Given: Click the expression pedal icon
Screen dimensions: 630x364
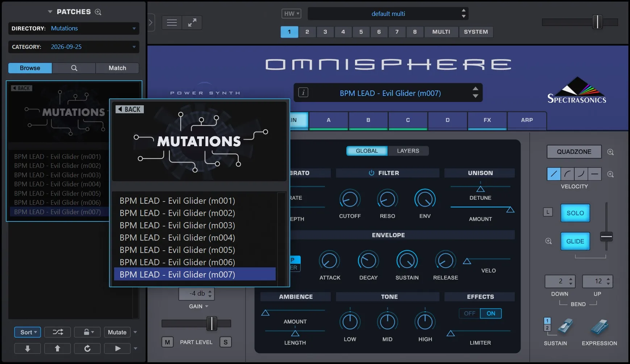Looking at the screenshot, I should point(599,326).
